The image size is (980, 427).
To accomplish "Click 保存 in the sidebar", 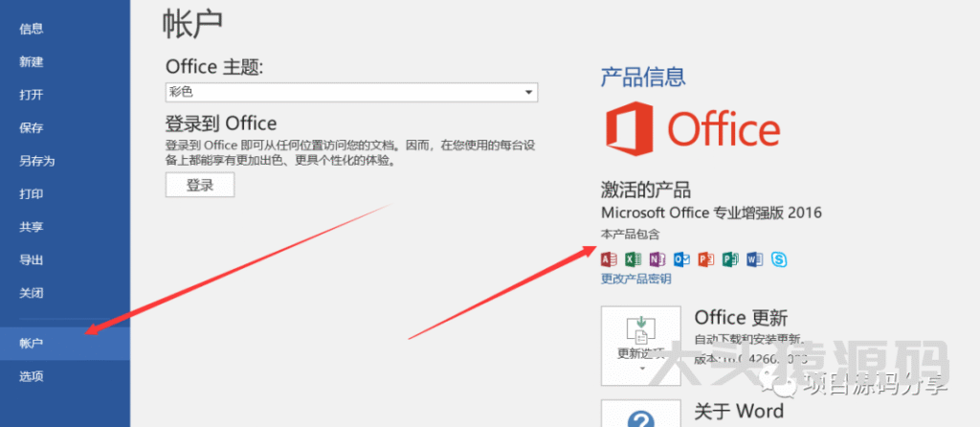I will point(32,128).
